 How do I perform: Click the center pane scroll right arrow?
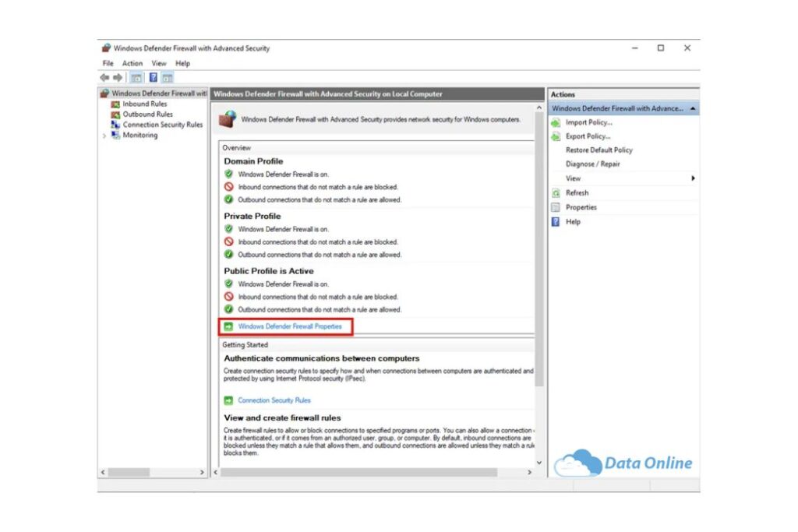[529, 473]
